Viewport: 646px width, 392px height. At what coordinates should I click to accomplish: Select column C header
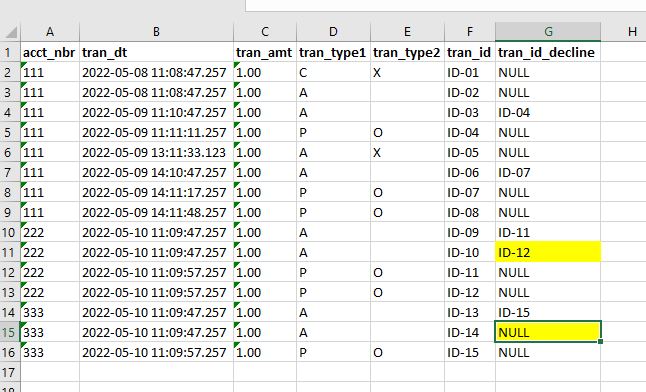(265, 32)
